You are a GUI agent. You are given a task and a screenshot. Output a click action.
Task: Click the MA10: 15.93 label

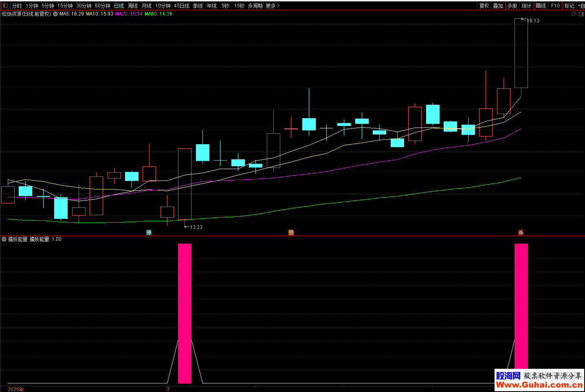point(99,14)
